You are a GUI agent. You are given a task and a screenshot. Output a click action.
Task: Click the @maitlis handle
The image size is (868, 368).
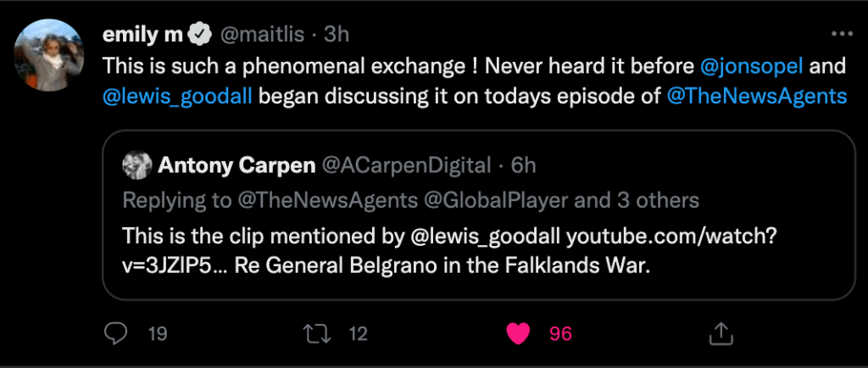(x=263, y=34)
